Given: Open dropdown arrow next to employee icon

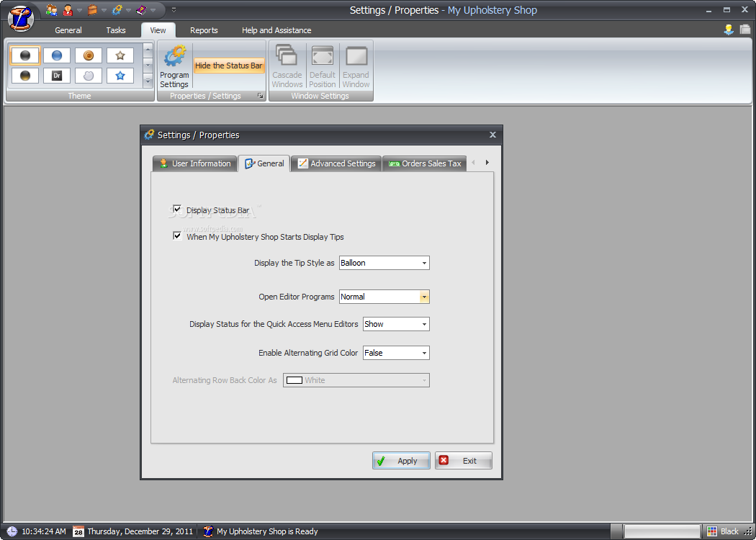Looking at the screenshot, I should point(79,10).
